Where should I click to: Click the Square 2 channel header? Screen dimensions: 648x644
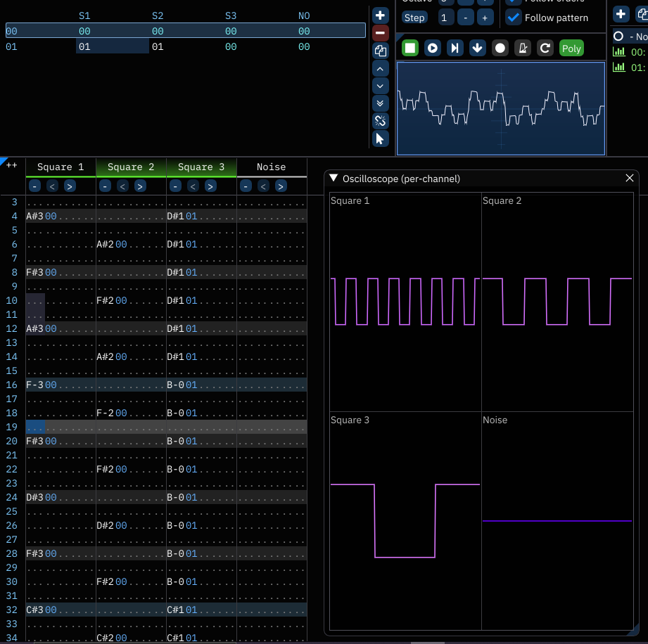[131, 167]
